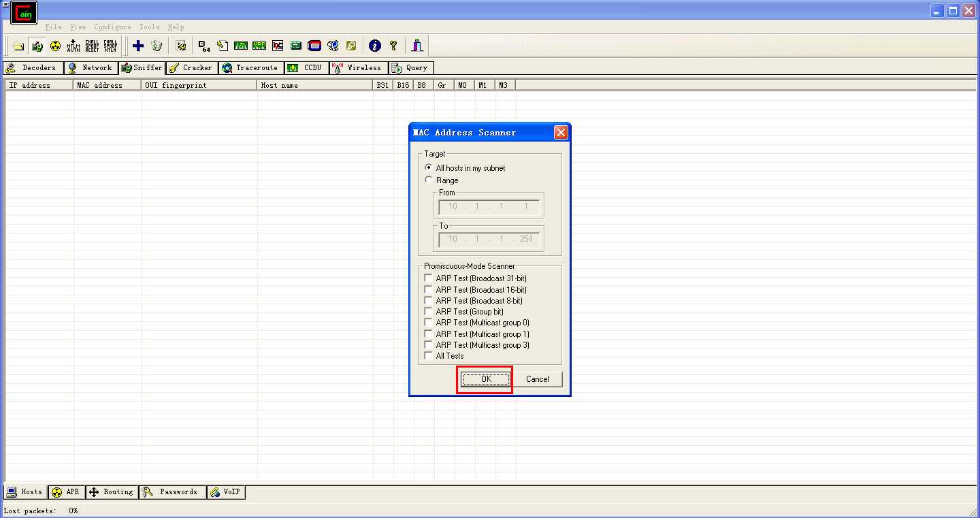The image size is (980, 518).
Task: Open the key-and-document password decoder icon
Action: click(x=223, y=46)
